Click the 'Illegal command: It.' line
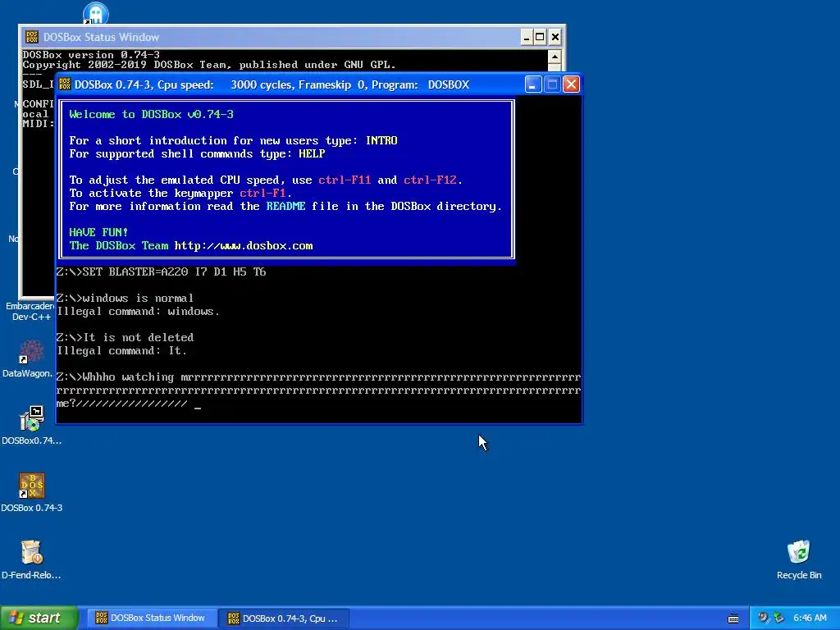 121,351
